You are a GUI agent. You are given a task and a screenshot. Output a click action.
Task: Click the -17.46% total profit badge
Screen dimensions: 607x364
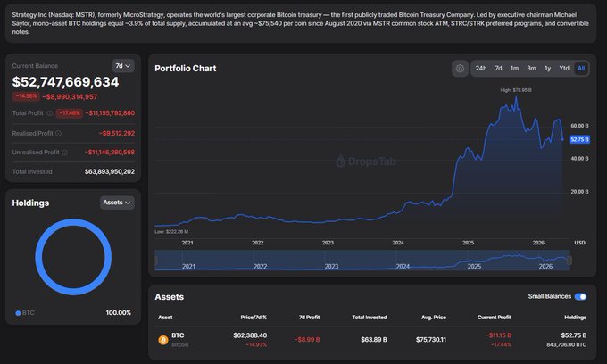(70, 113)
